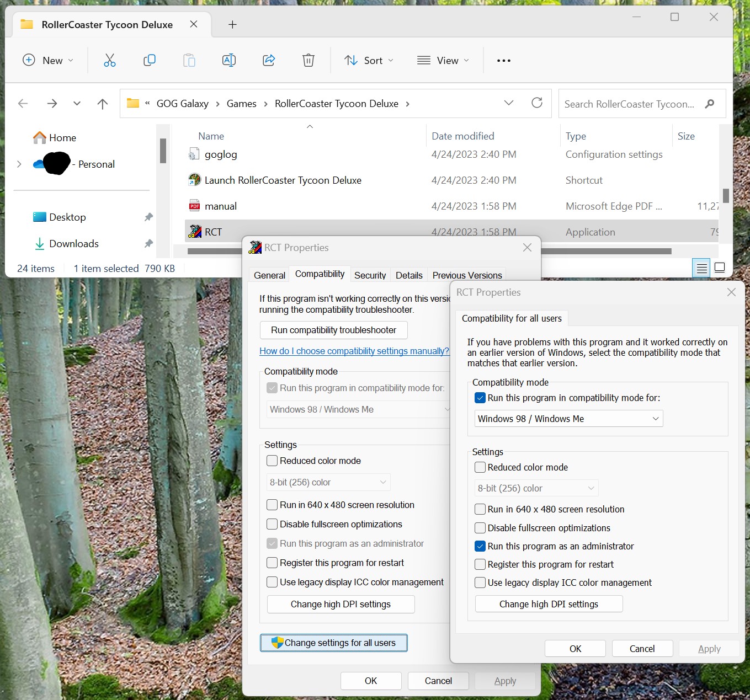Open the Details tab
This screenshot has width=750, height=700.
click(x=409, y=275)
